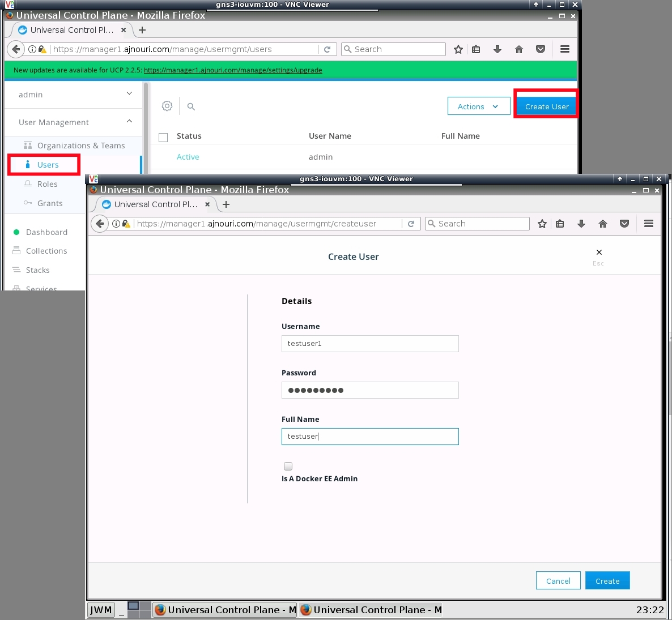Open Stacks in the sidebar
Image resolution: width=672 pixels, height=620 pixels.
click(38, 270)
